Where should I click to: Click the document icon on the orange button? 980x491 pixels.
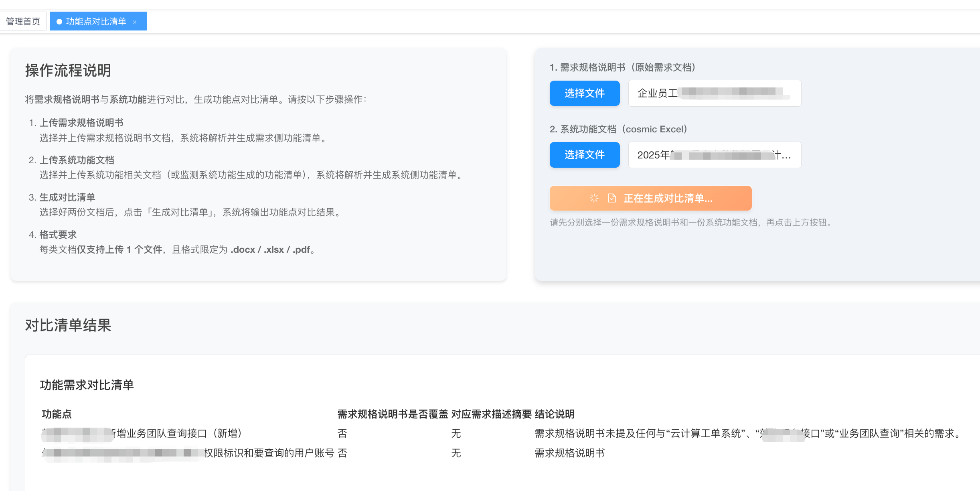pos(611,198)
